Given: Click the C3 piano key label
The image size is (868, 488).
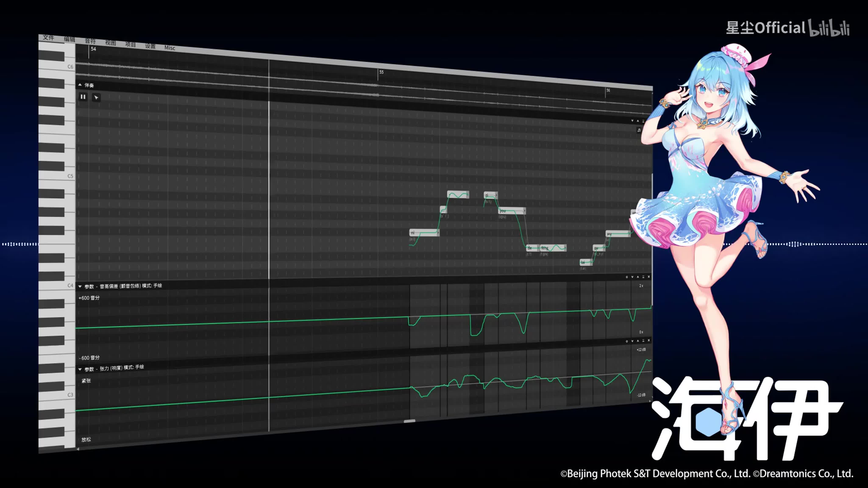Looking at the screenshot, I should click(x=70, y=395).
